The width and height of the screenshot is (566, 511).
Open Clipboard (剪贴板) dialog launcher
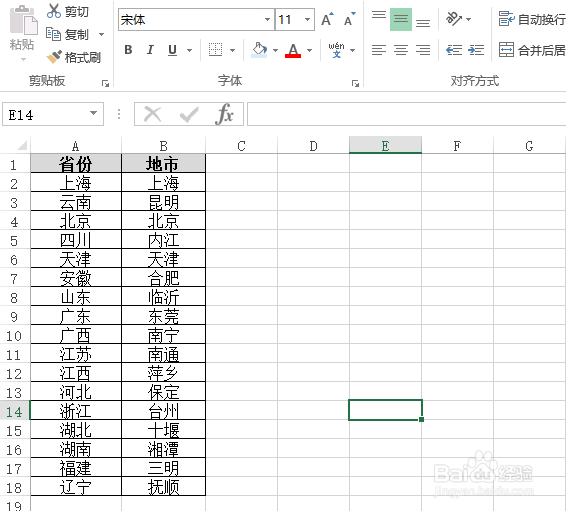[105, 84]
